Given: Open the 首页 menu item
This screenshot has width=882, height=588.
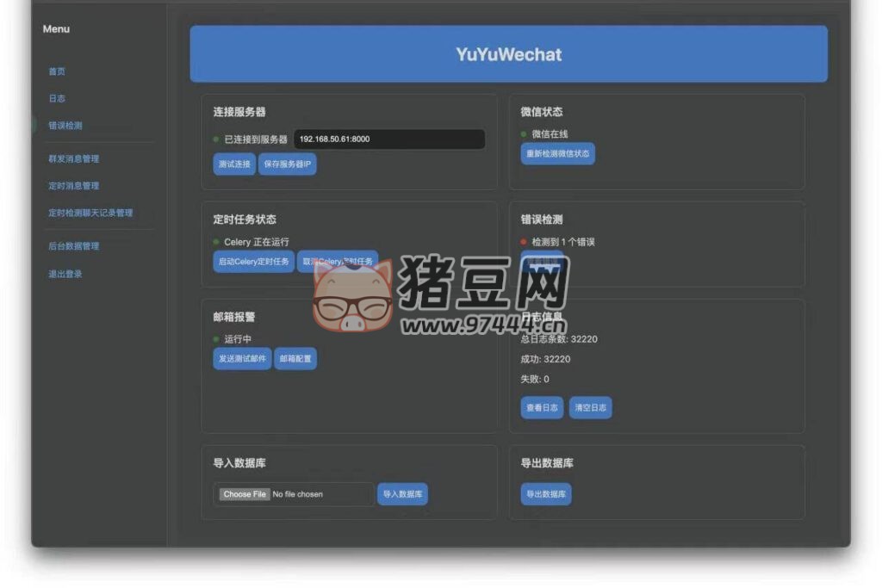Looking at the screenshot, I should tap(57, 71).
